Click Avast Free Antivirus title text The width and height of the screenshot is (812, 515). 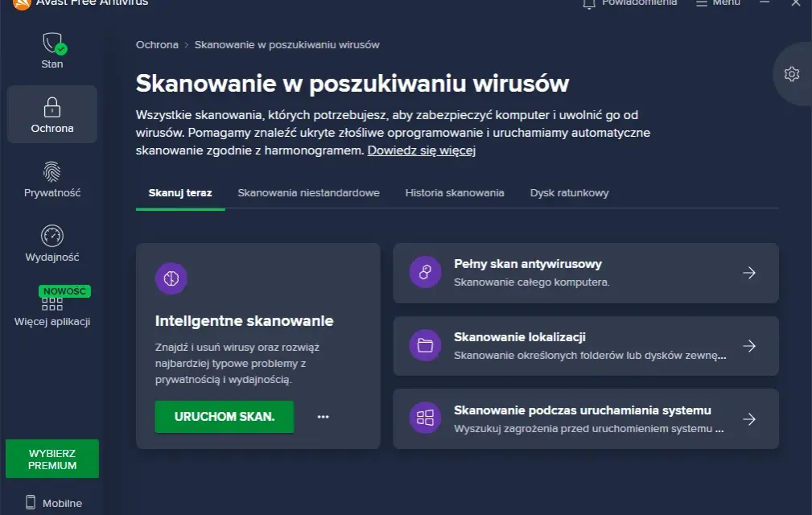(92, 3)
